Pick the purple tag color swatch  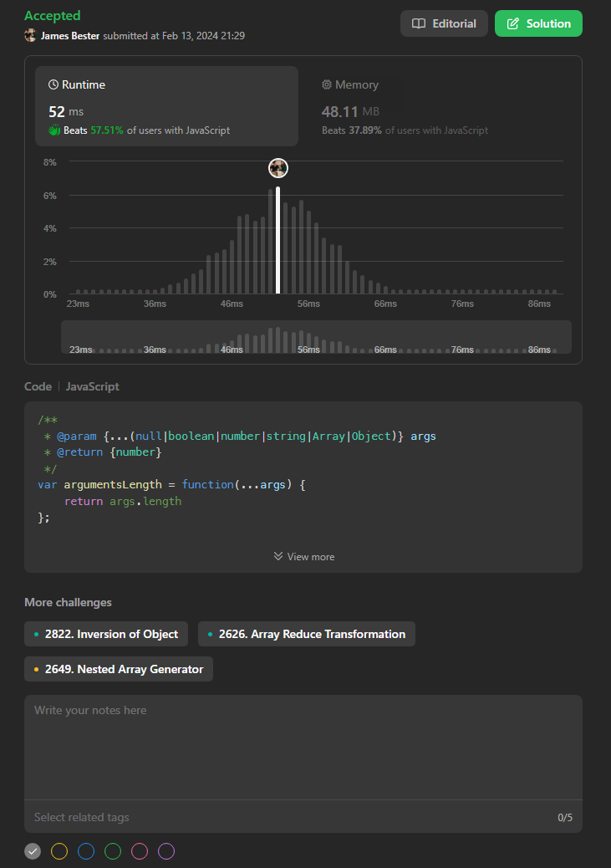(166, 851)
